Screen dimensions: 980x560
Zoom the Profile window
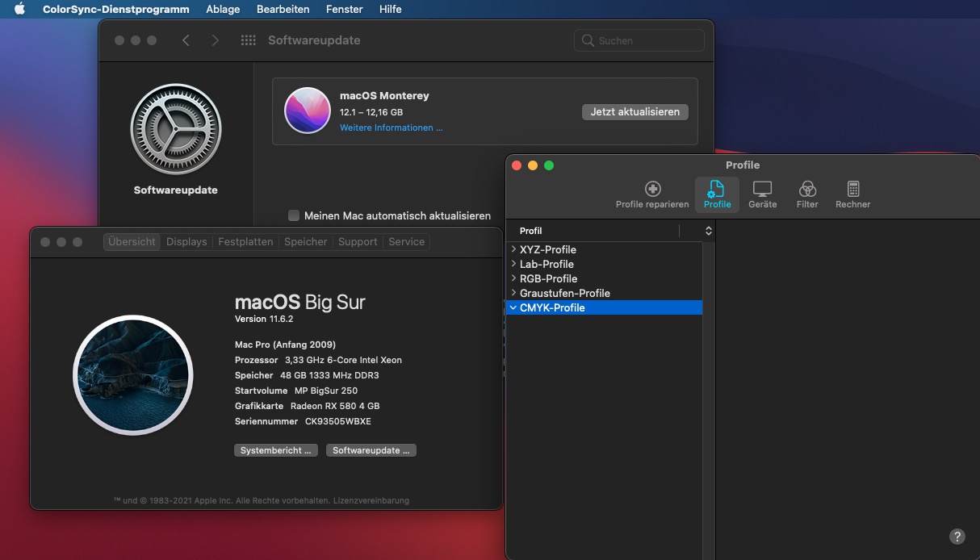(x=549, y=165)
